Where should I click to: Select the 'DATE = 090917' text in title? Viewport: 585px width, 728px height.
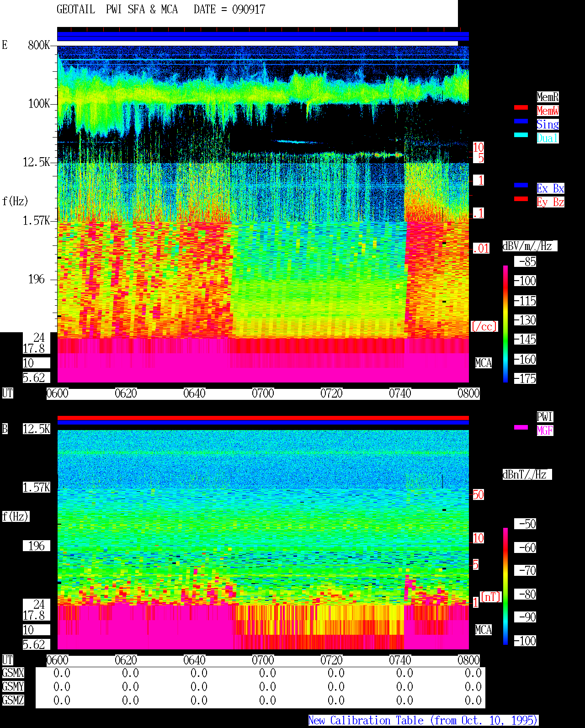point(229,10)
